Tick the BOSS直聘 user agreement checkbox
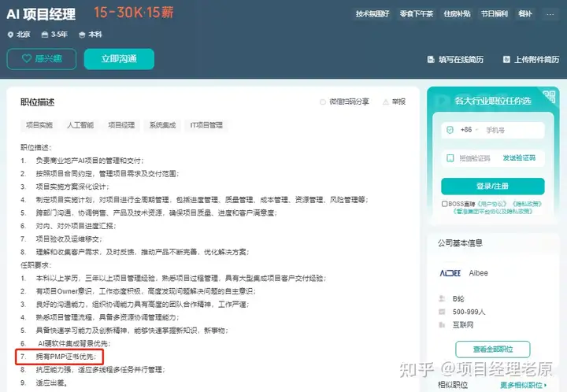567x392 pixels. [444, 204]
